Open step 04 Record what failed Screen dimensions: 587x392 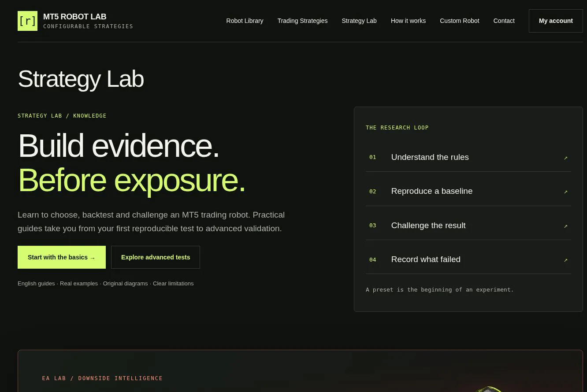coord(468,259)
